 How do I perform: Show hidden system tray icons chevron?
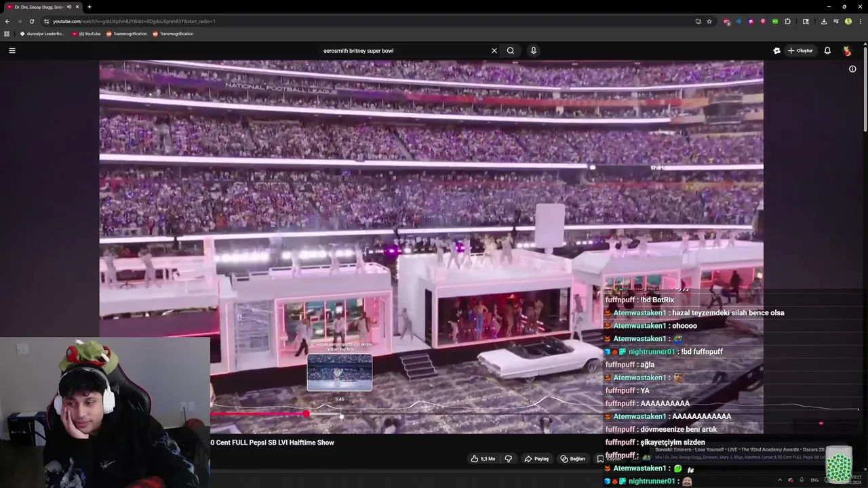780,480
